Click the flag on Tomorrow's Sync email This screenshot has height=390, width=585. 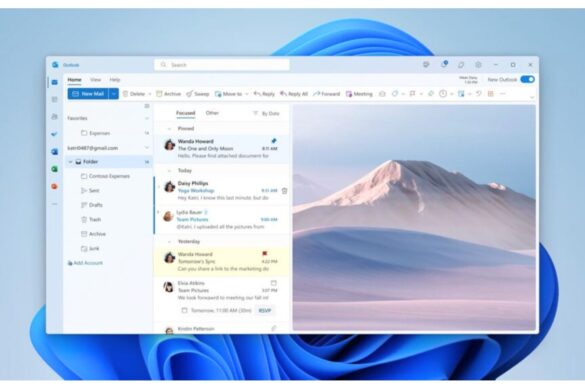[265, 253]
